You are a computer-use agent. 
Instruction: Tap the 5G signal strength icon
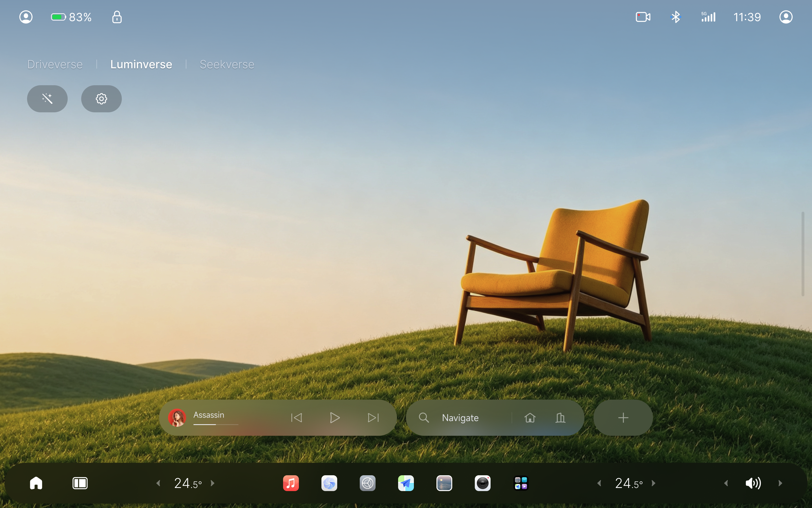(708, 17)
